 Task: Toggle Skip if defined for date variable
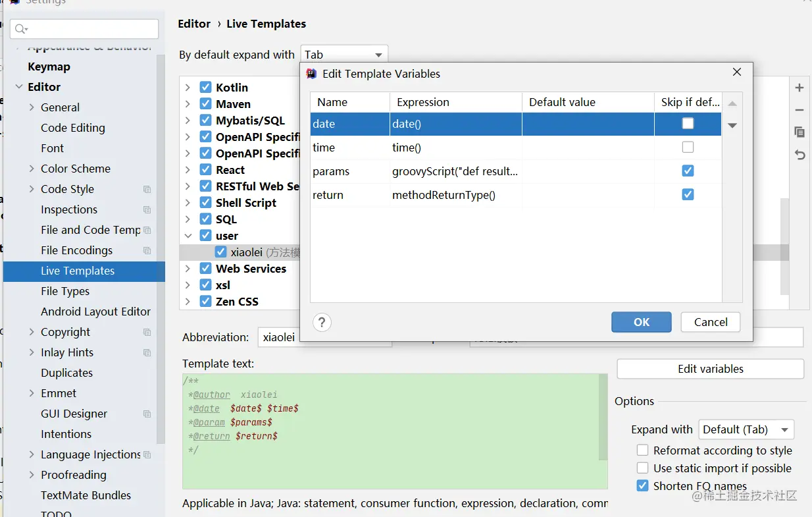click(x=688, y=123)
